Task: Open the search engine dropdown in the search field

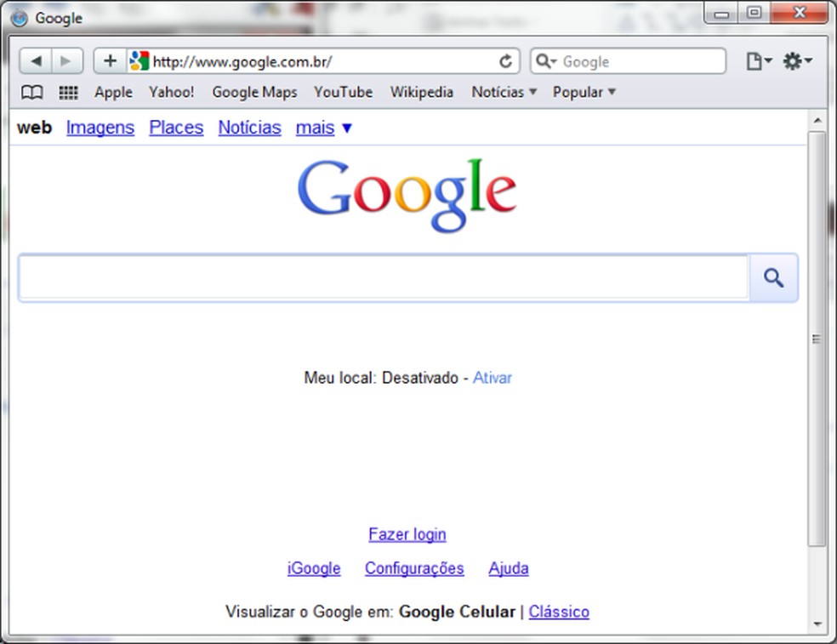Action: (x=548, y=60)
